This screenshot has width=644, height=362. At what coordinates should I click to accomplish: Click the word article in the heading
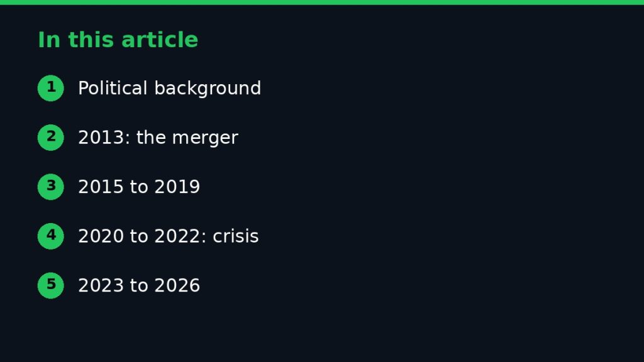[160, 40]
